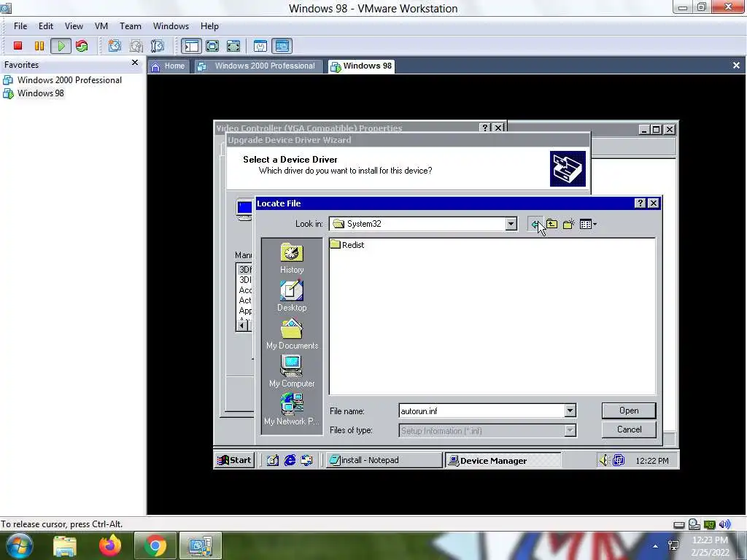Image resolution: width=747 pixels, height=560 pixels.
Task: Click VMware status bar hard disk icon
Action: click(x=679, y=525)
